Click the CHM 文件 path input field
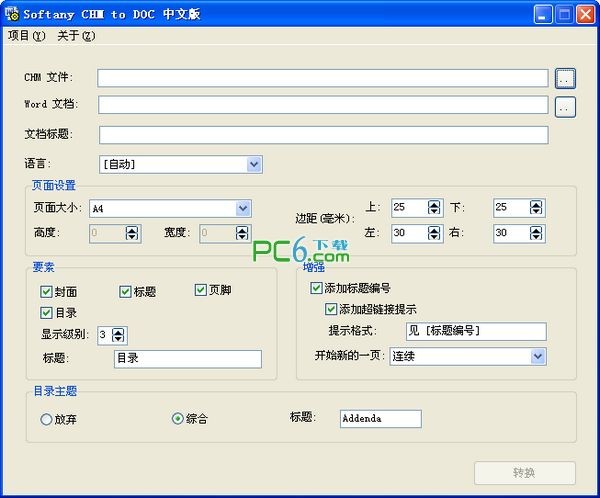600x498 pixels. tap(323, 78)
